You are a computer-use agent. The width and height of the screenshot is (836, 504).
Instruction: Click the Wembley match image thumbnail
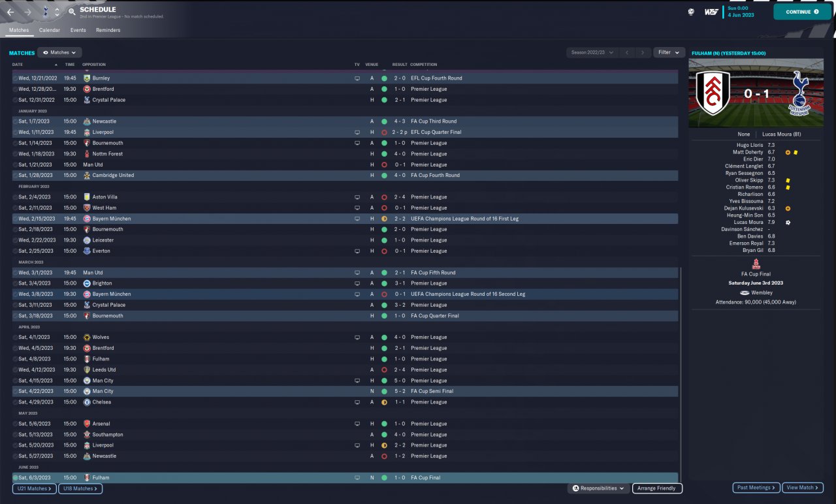756,93
